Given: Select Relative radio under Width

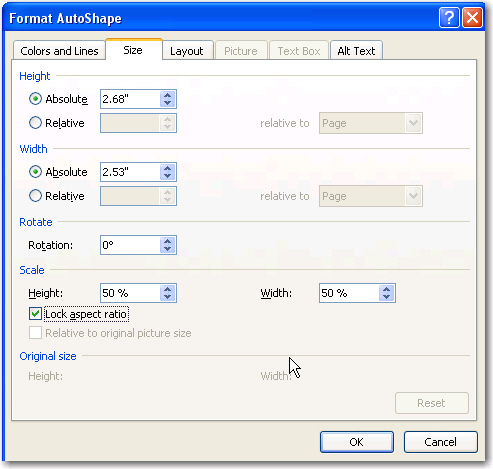Looking at the screenshot, I should pos(35,196).
